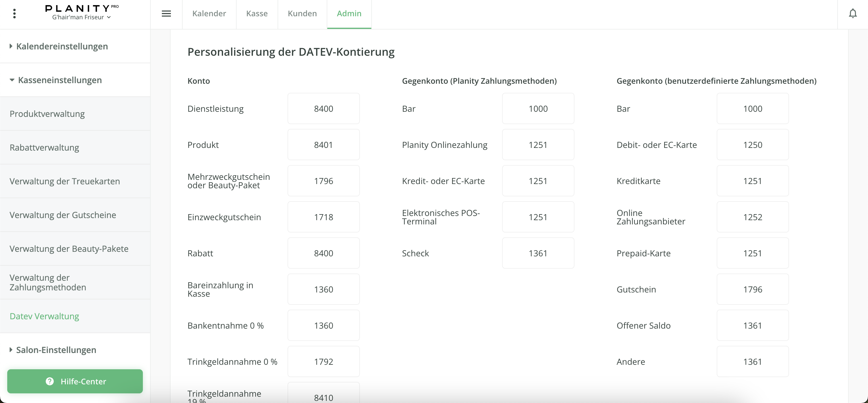This screenshot has height=403, width=868.
Task: Click the Hilfe-Center question mark icon
Action: 49,381
